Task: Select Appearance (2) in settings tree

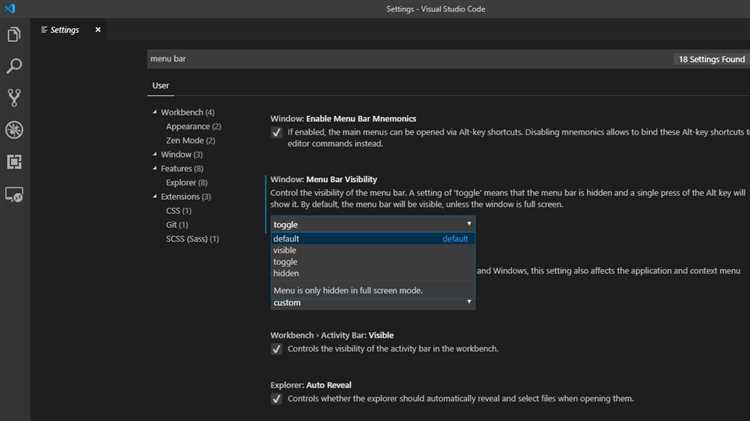Action: (x=194, y=126)
